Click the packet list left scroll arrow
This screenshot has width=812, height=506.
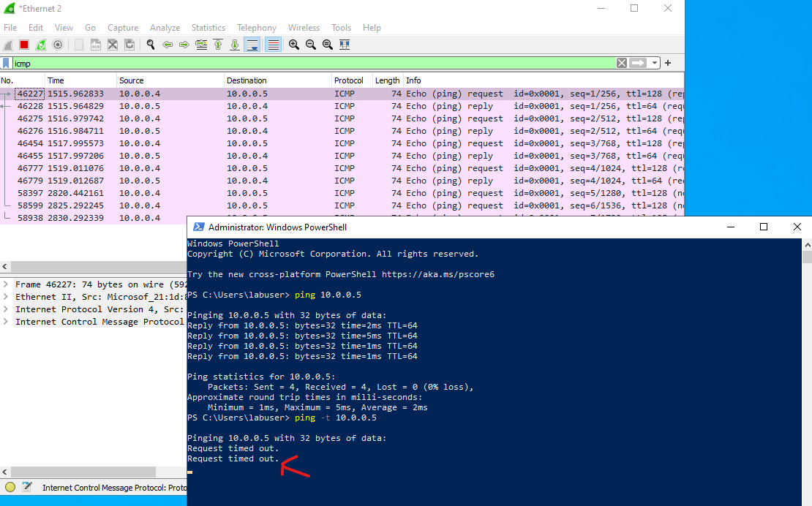pos(4,267)
